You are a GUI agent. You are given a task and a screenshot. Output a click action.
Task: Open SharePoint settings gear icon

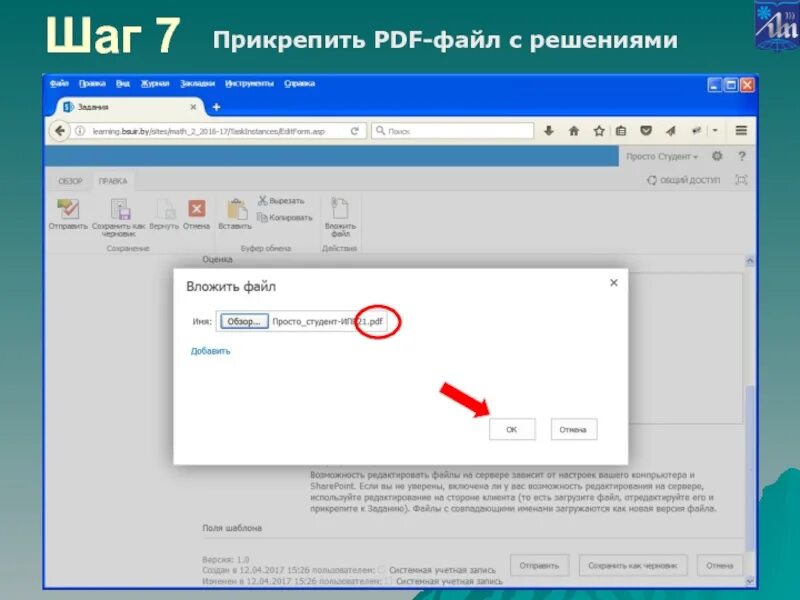[x=717, y=156]
